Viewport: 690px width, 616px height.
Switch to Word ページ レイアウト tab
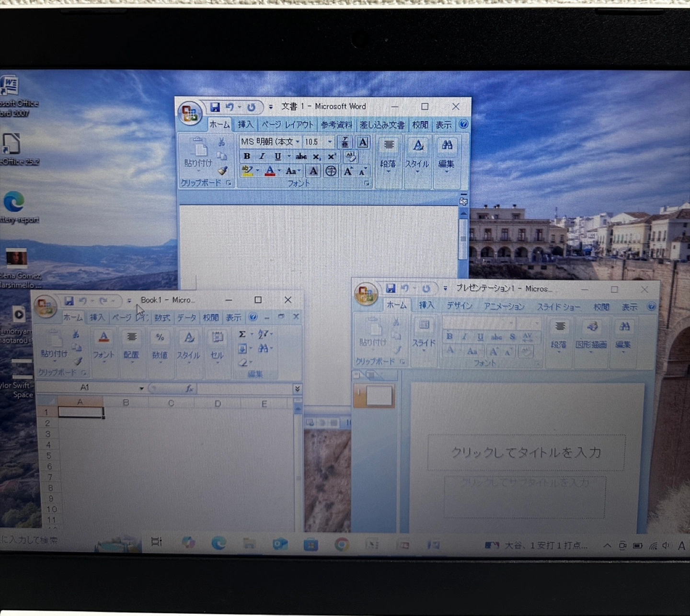point(287,125)
